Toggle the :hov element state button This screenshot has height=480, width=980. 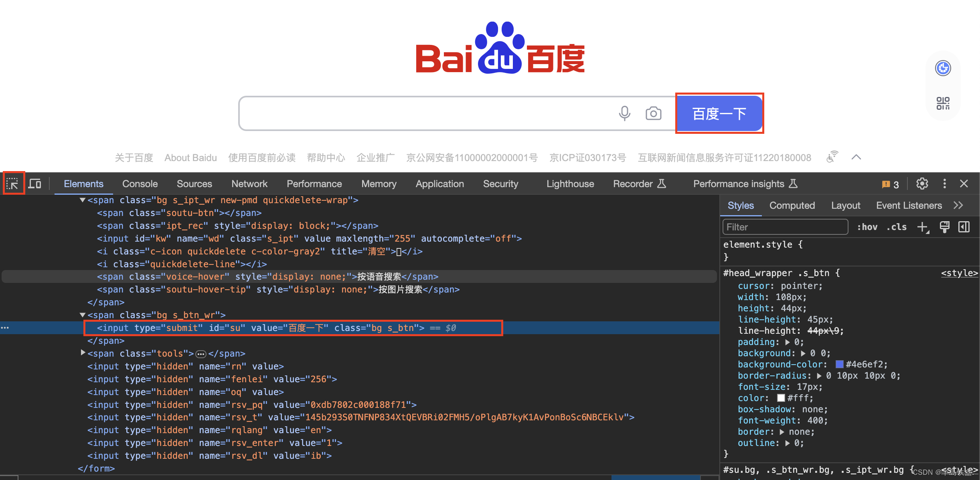867,227
